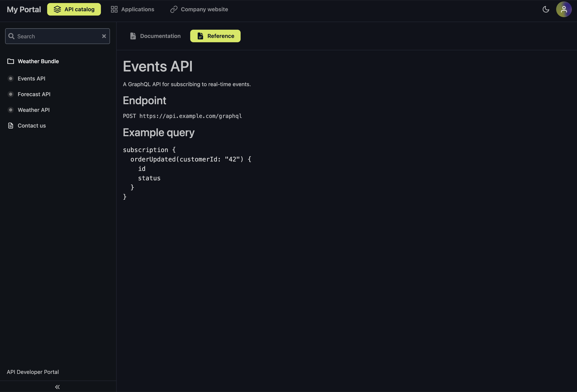Viewport: 577px width, 392px height.
Task: Click the API catalog layers icon
Action: pyautogui.click(x=57, y=9)
